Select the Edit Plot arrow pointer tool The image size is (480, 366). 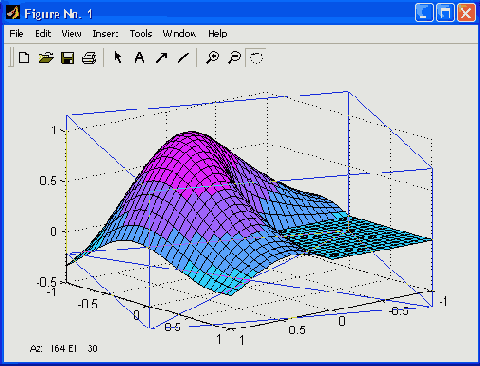pyautogui.click(x=118, y=58)
